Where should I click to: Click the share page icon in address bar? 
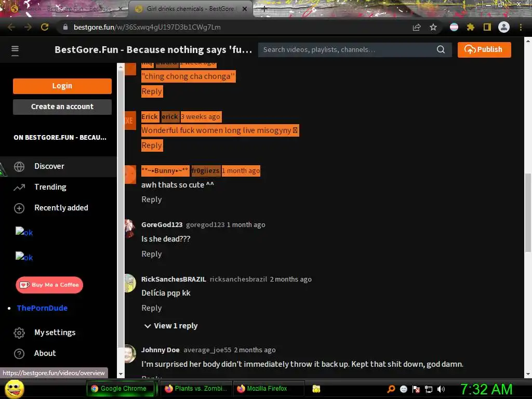tap(416, 28)
